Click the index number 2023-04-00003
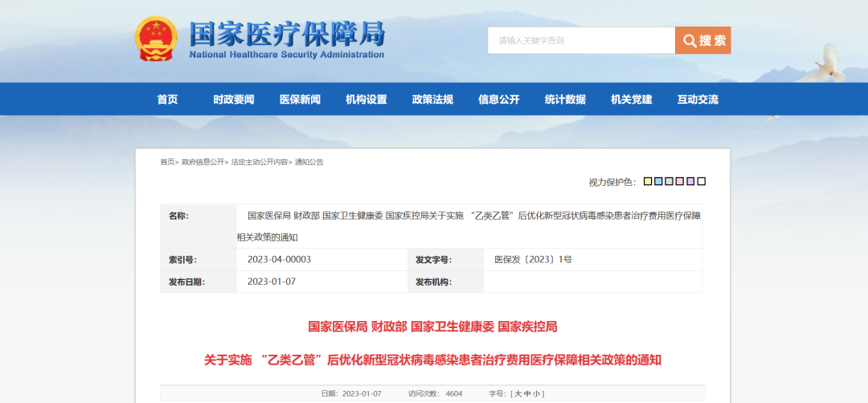This screenshot has height=403, width=868. point(279,260)
